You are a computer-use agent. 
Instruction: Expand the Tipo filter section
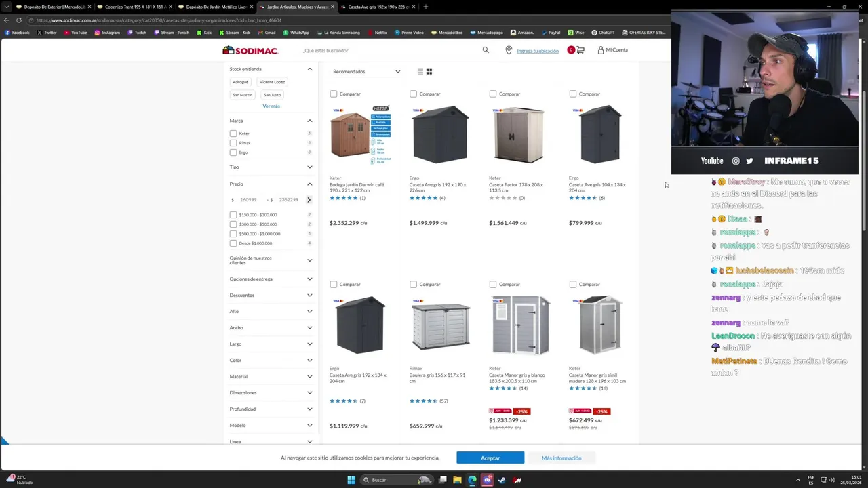click(310, 167)
